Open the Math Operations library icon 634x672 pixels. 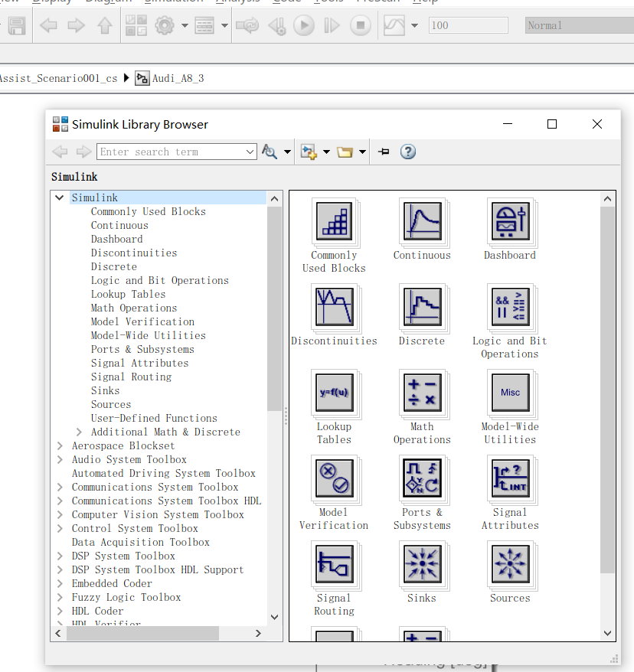422,393
